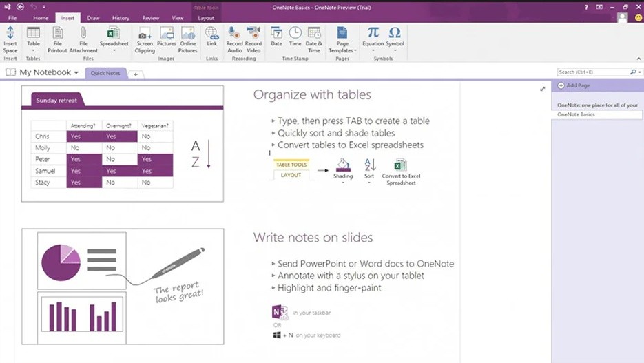This screenshot has height=363, width=644.
Task: Click the Write notes on slides heading
Action: click(x=313, y=238)
